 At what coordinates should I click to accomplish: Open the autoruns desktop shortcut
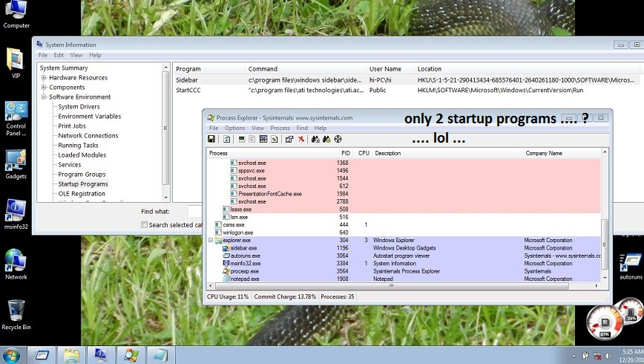pos(631,267)
